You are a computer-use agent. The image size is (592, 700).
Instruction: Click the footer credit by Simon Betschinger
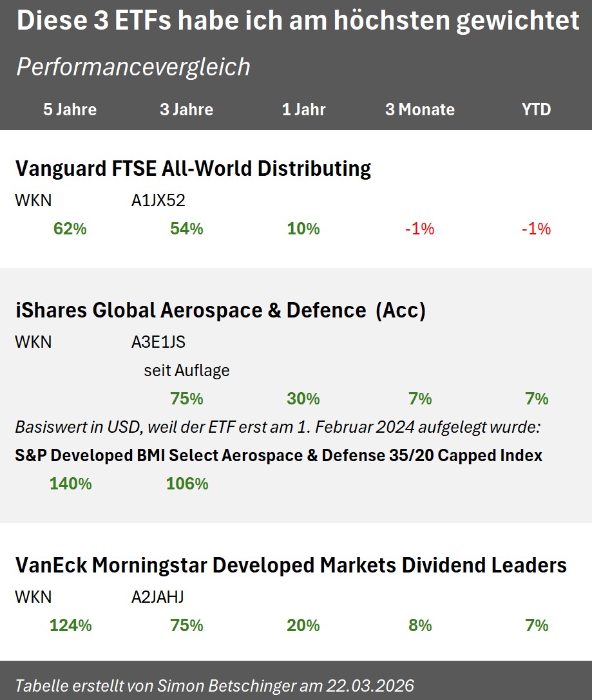[215, 685]
